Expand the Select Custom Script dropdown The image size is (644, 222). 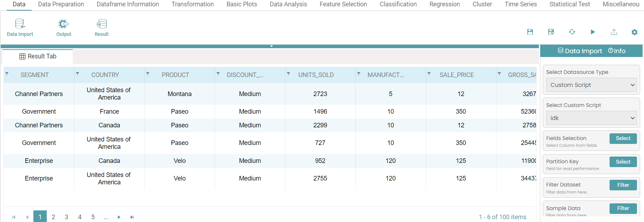pyautogui.click(x=591, y=118)
